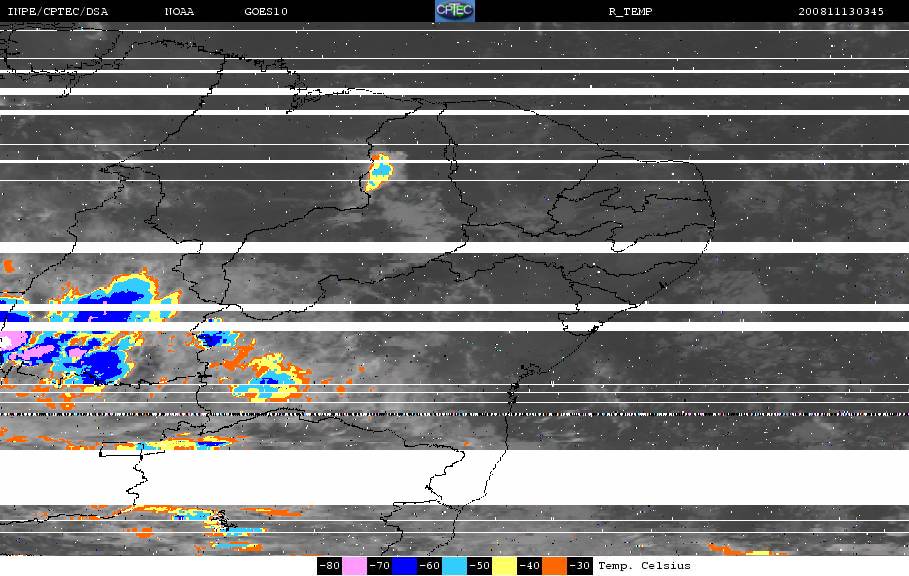
Task: Click the -50 legend temperature label
Action: click(479, 566)
